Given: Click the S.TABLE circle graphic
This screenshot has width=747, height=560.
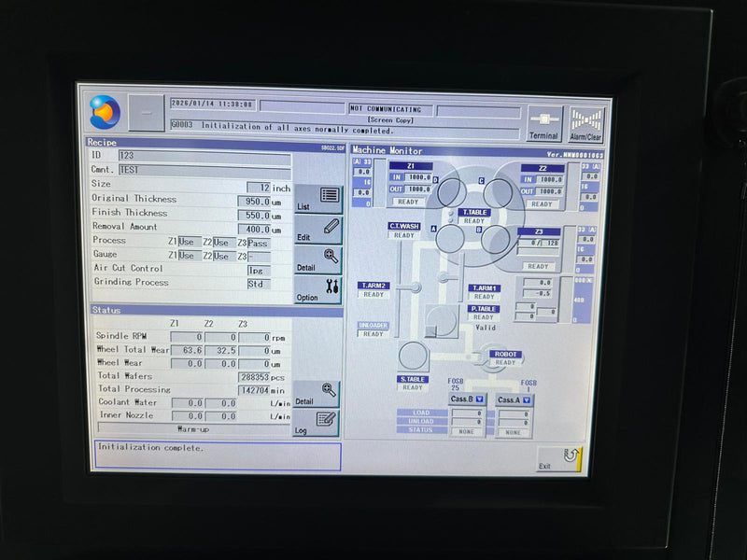Looking at the screenshot, I should coord(413,357).
